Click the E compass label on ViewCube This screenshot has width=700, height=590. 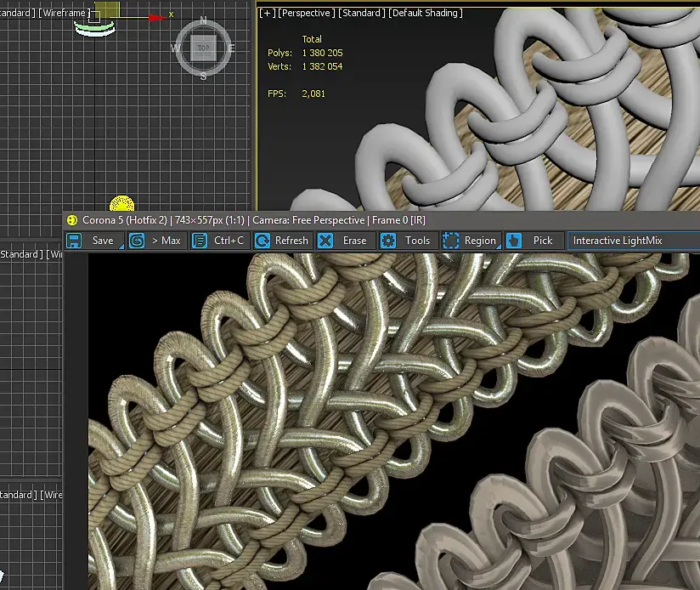pyautogui.click(x=231, y=48)
